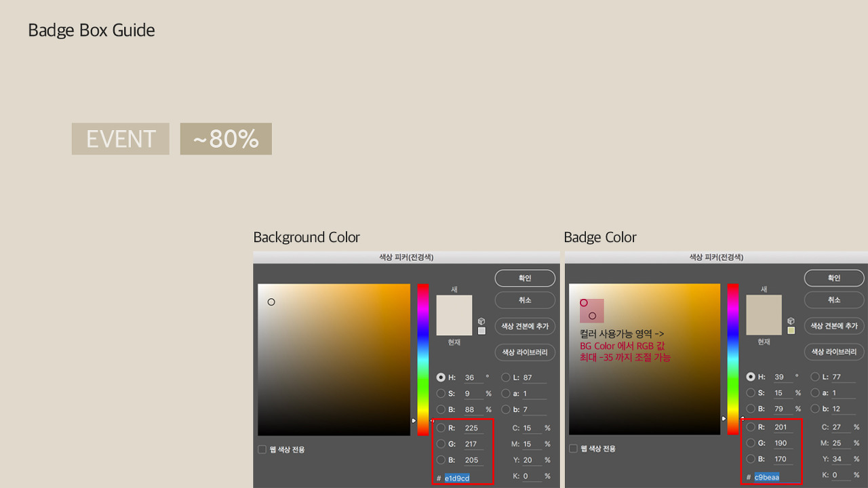Select the S radio button in Badge Color picker
This screenshot has width=868, height=488.
pos(751,392)
